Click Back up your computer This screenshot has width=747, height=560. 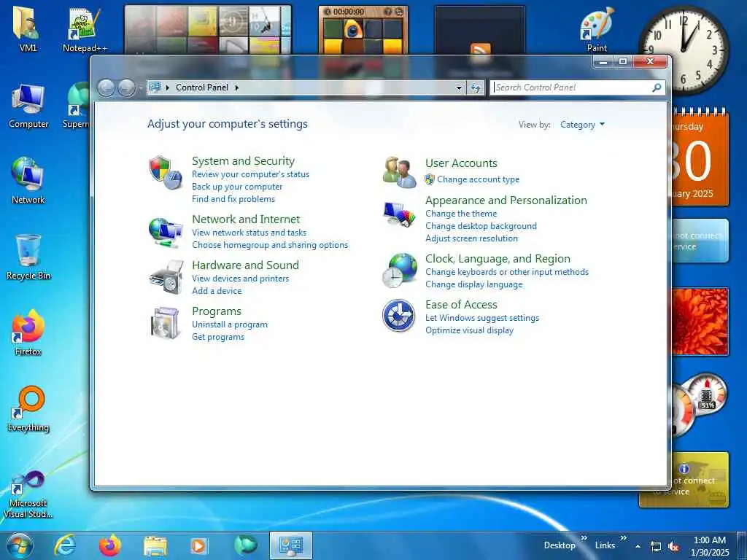tap(237, 187)
